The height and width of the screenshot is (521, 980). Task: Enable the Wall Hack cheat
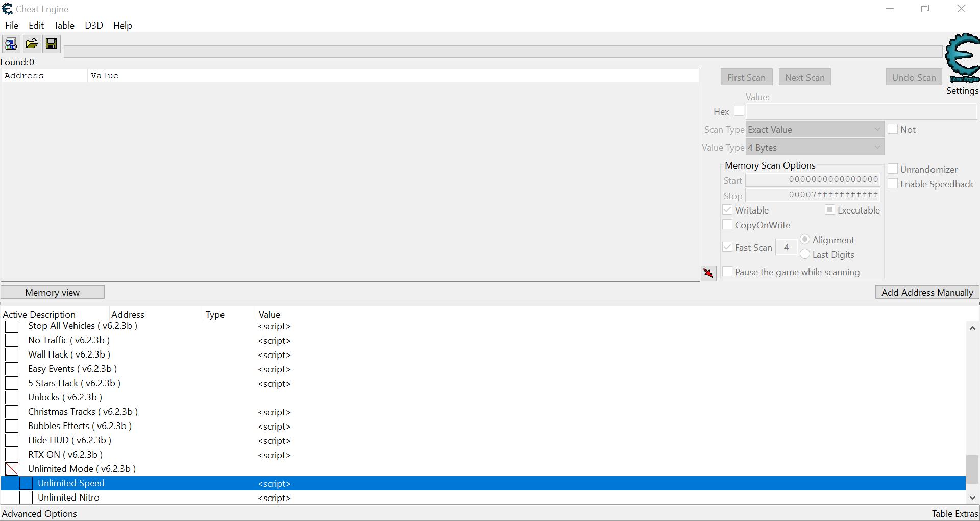click(x=12, y=354)
